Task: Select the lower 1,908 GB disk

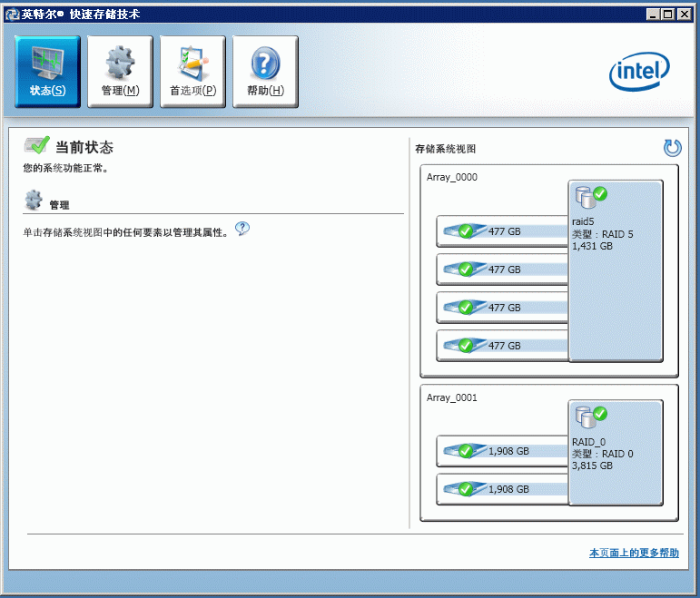Action: [502, 489]
